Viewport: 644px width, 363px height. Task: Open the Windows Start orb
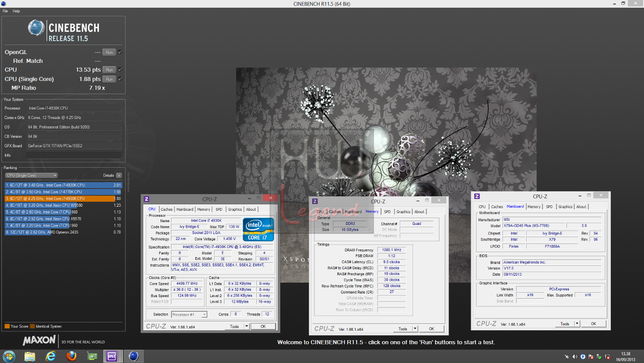[9, 356]
